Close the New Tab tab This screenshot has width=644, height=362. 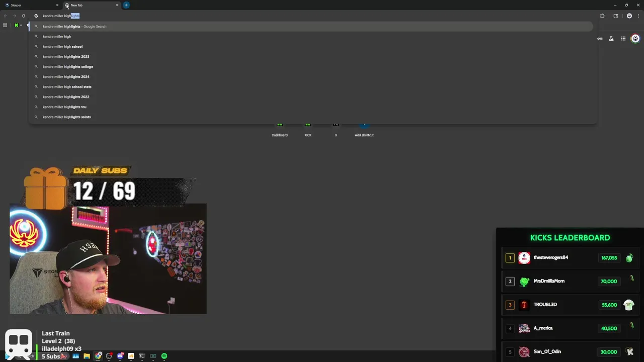click(117, 5)
